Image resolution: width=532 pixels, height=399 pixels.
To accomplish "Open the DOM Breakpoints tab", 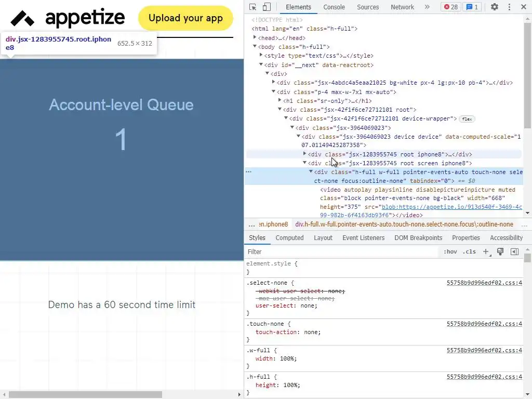I will pyautogui.click(x=418, y=238).
